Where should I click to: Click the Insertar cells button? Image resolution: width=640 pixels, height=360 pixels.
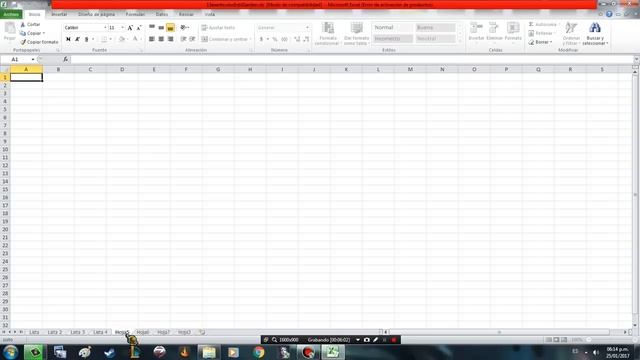pyautogui.click(x=476, y=32)
